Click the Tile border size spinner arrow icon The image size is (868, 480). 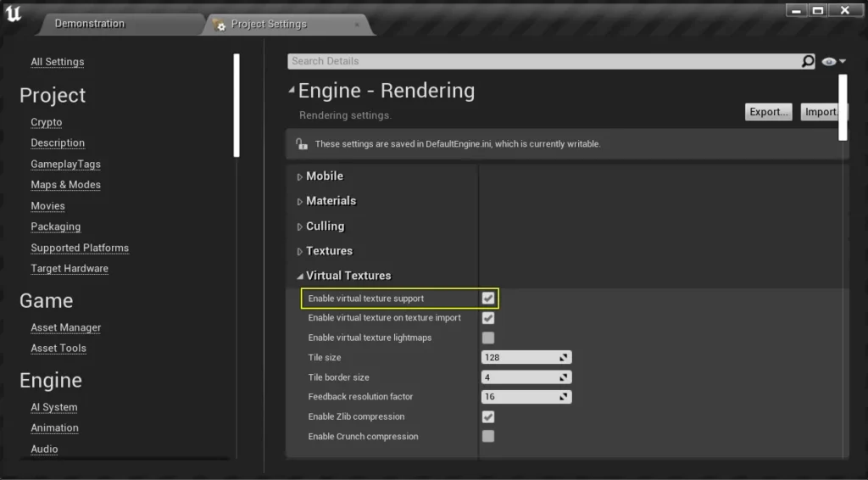coord(564,377)
